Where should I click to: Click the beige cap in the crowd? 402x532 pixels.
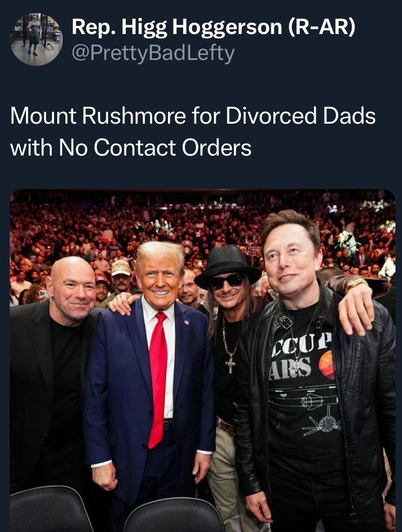(x=121, y=268)
